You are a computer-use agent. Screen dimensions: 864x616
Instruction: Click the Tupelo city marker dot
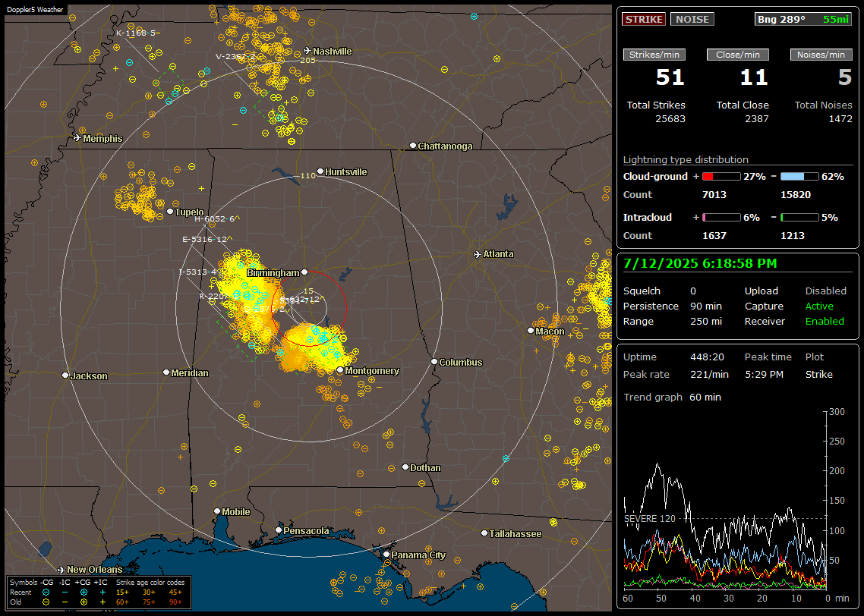click(x=170, y=212)
